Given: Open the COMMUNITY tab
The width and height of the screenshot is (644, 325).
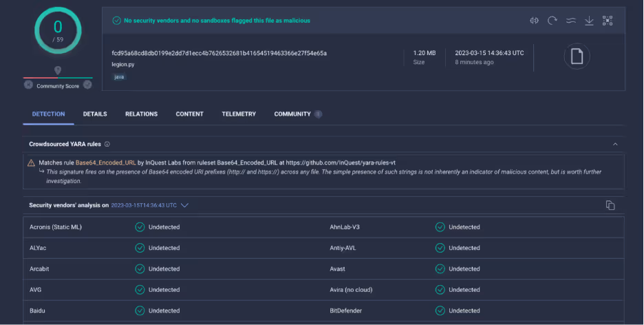Looking at the screenshot, I should pyautogui.click(x=292, y=114).
